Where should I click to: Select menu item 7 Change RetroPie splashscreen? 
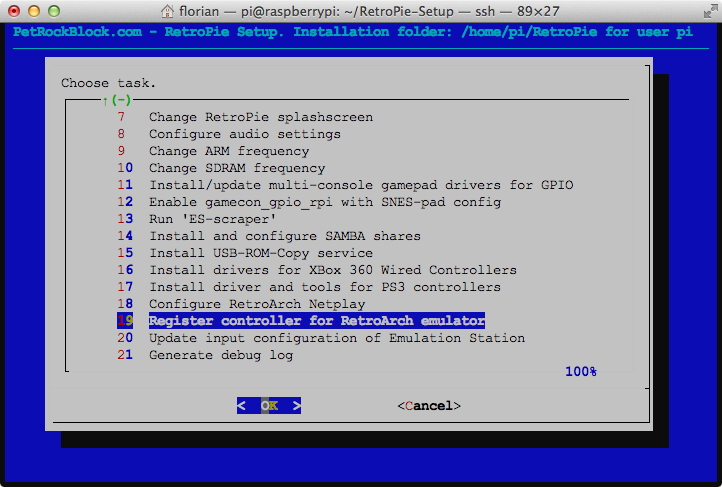(x=245, y=117)
